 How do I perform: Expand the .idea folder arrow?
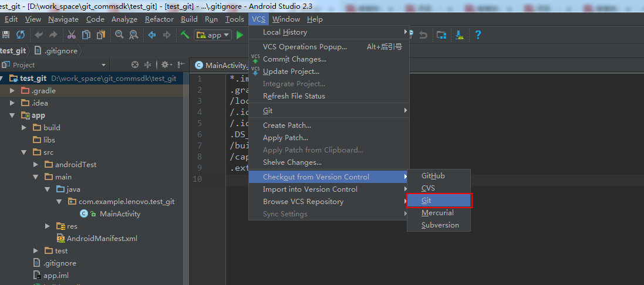click(12, 103)
